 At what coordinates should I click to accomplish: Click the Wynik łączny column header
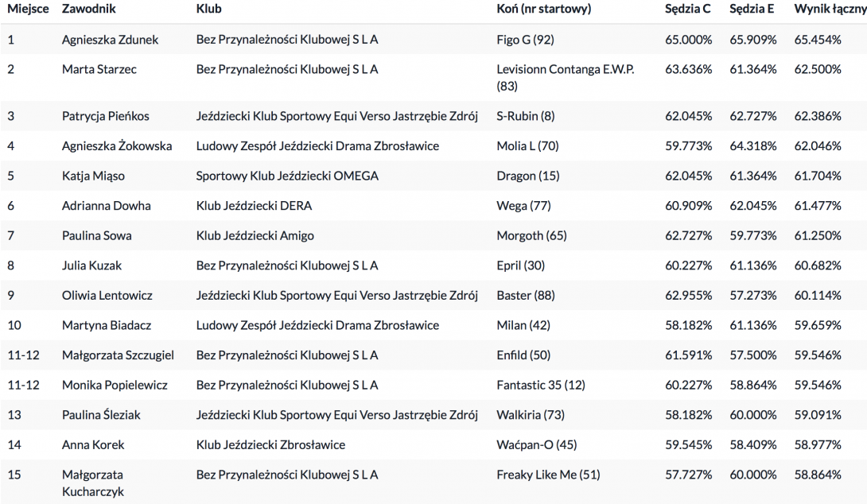point(830,10)
